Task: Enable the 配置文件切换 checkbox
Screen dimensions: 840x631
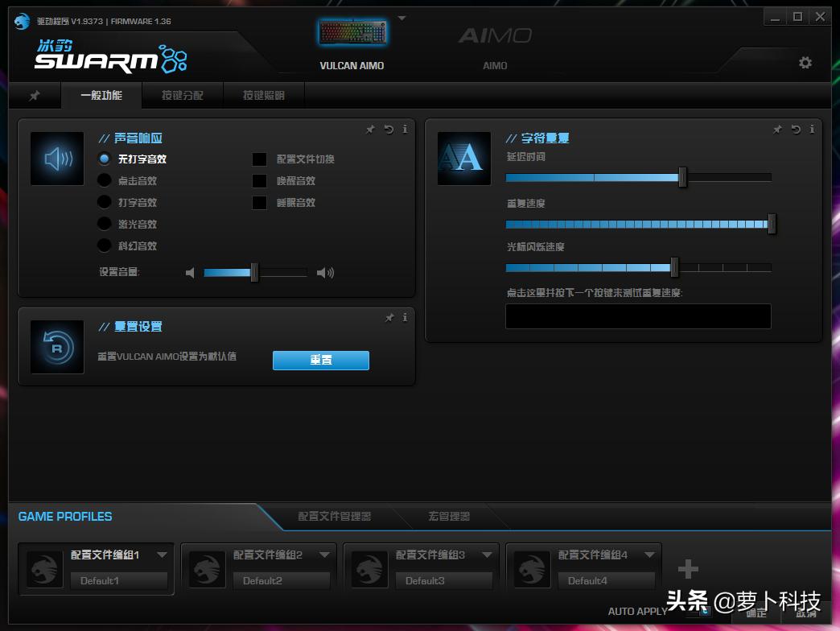Action: [259, 159]
